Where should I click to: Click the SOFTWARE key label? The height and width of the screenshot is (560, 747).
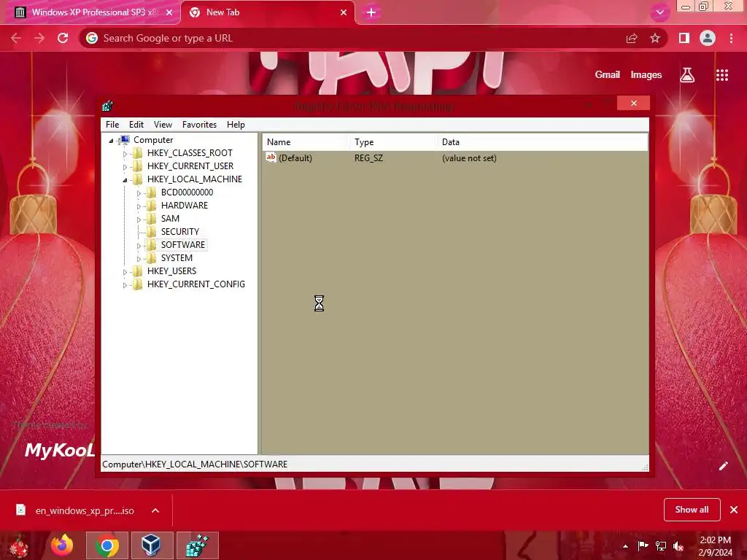[183, 245]
